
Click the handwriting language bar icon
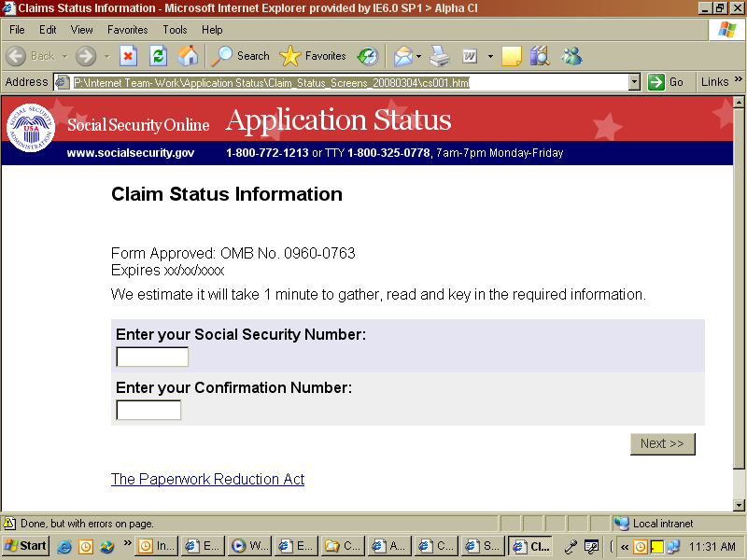coord(591,547)
